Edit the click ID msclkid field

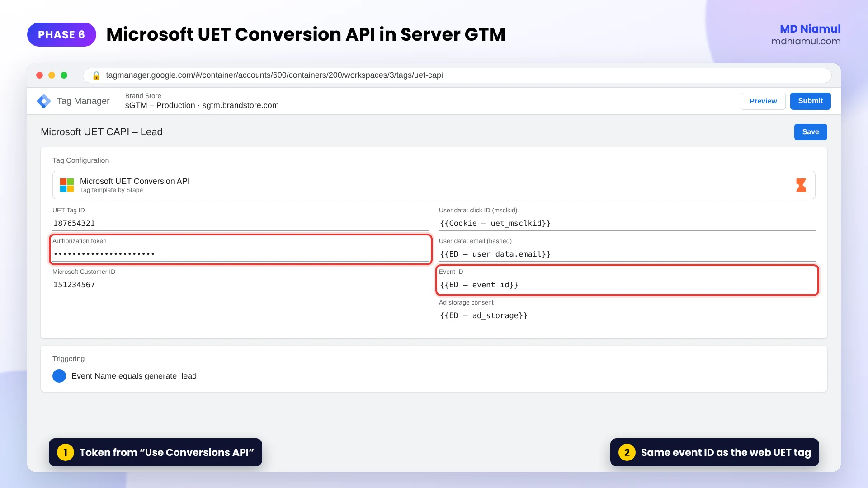tap(627, 223)
